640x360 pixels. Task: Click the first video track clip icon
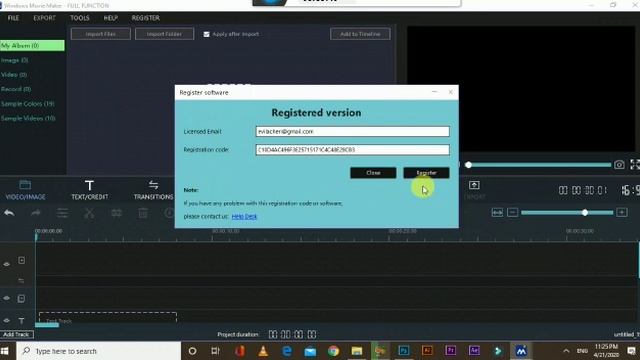[22, 260]
